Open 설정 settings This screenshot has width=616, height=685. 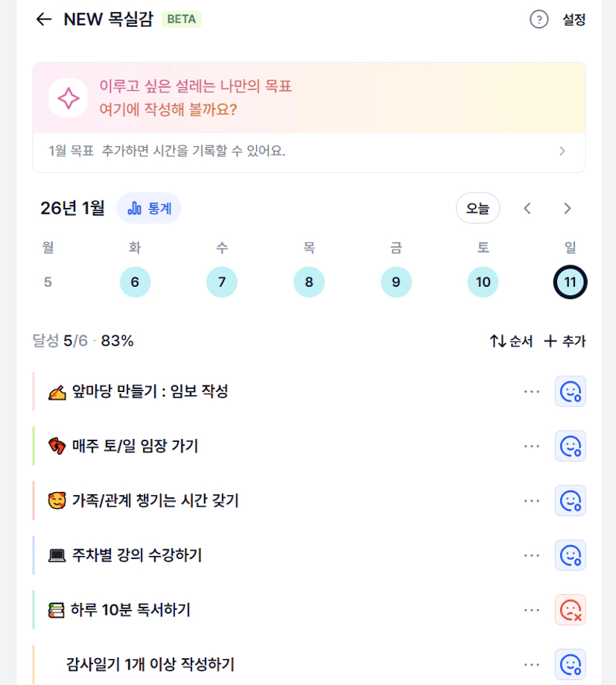[574, 19]
